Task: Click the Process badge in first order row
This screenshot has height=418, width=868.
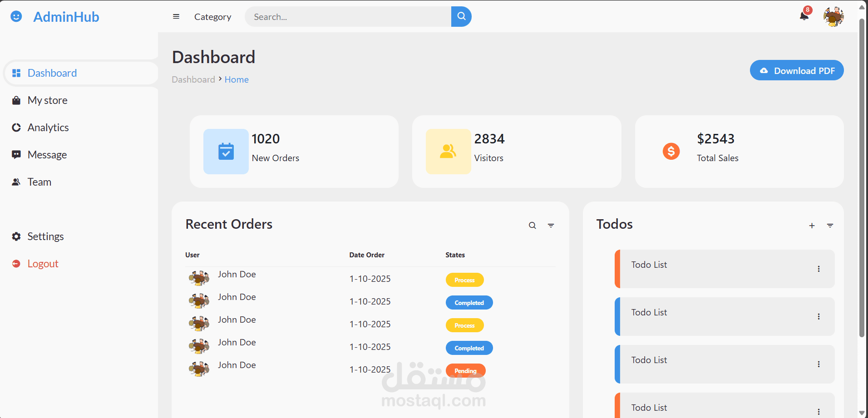Action: (x=464, y=280)
